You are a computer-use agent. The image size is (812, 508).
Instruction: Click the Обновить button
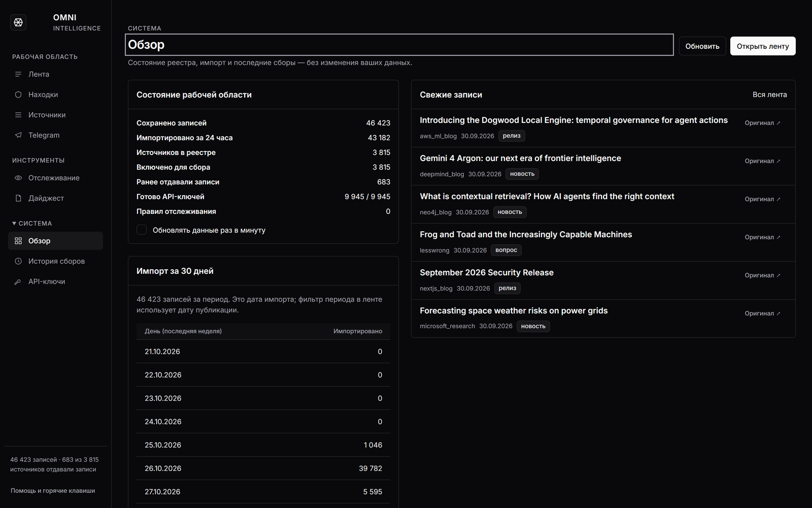[x=702, y=46]
